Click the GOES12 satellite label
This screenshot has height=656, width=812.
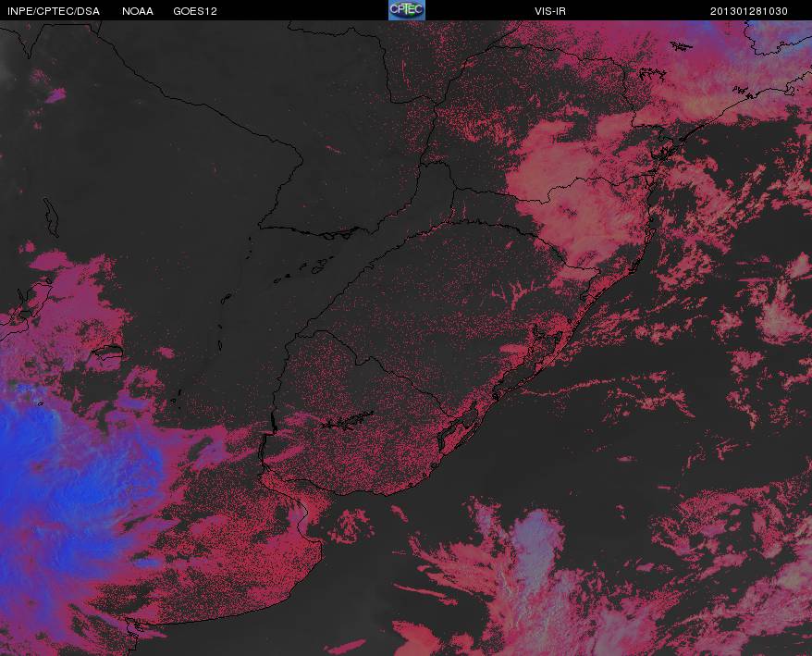(195, 11)
